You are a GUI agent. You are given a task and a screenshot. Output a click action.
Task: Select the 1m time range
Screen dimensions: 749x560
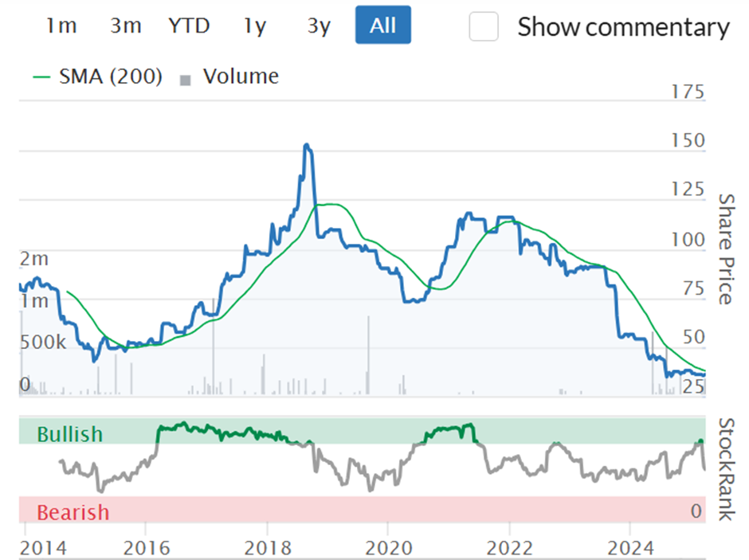click(x=61, y=25)
